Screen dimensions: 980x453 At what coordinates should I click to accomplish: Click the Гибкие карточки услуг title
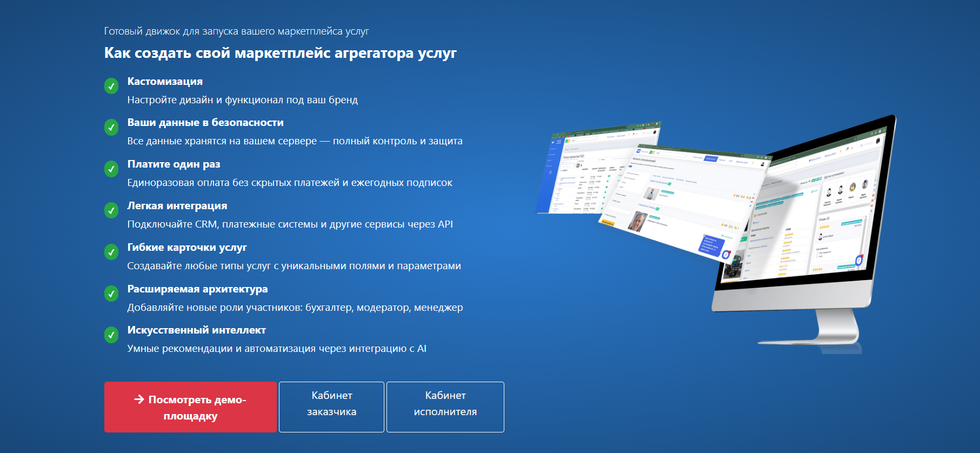pyautogui.click(x=187, y=248)
